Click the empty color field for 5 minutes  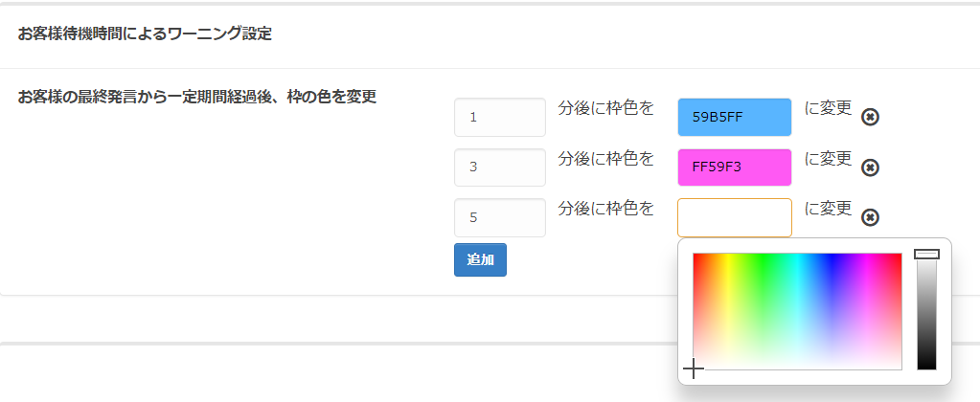point(735,217)
